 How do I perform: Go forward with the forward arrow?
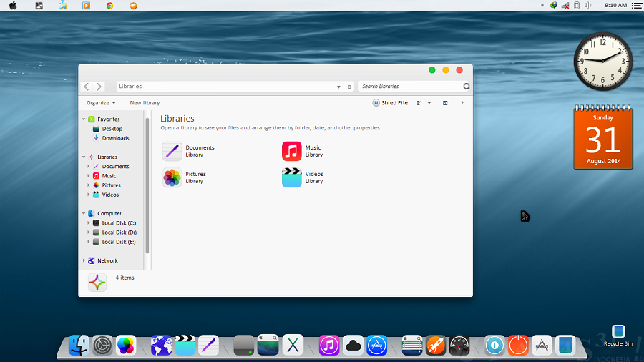coord(99,87)
